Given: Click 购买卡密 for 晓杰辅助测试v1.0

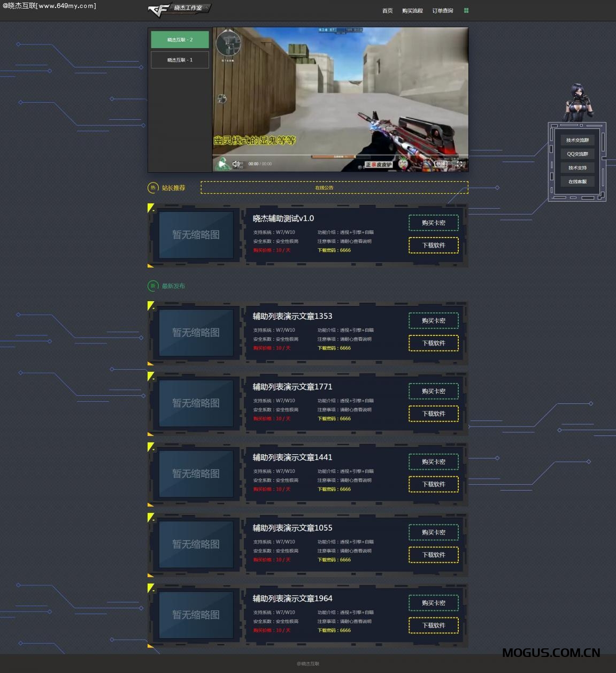Looking at the screenshot, I should pos(433,223).
